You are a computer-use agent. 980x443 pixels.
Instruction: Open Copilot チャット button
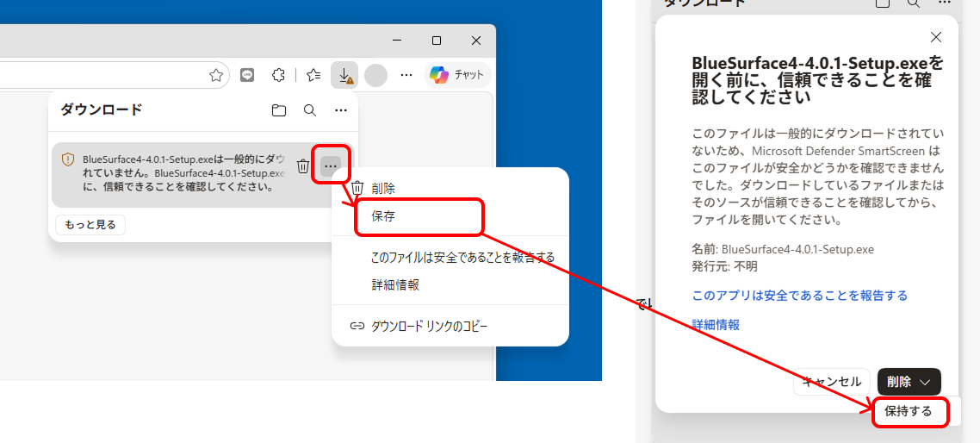pos(457,75)
